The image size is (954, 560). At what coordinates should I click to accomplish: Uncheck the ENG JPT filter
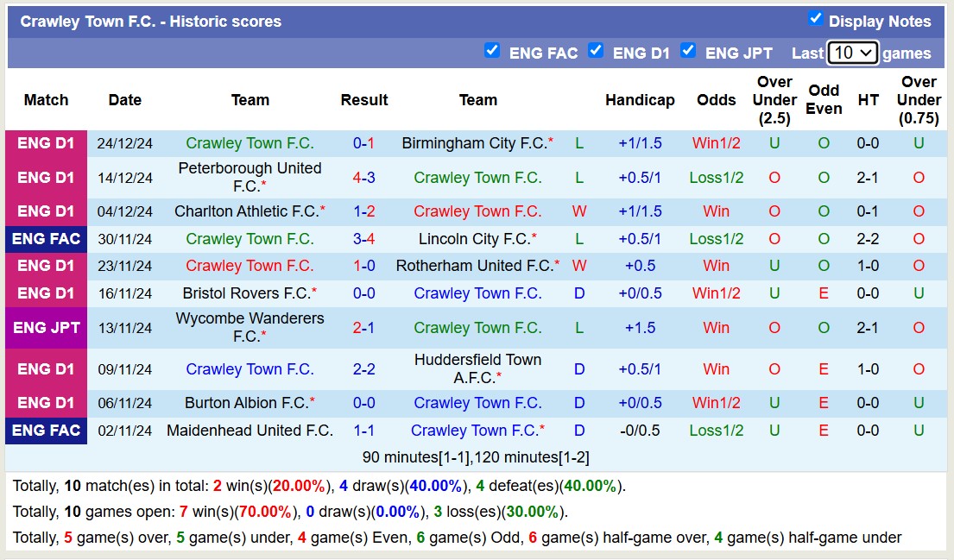[688, 51]
